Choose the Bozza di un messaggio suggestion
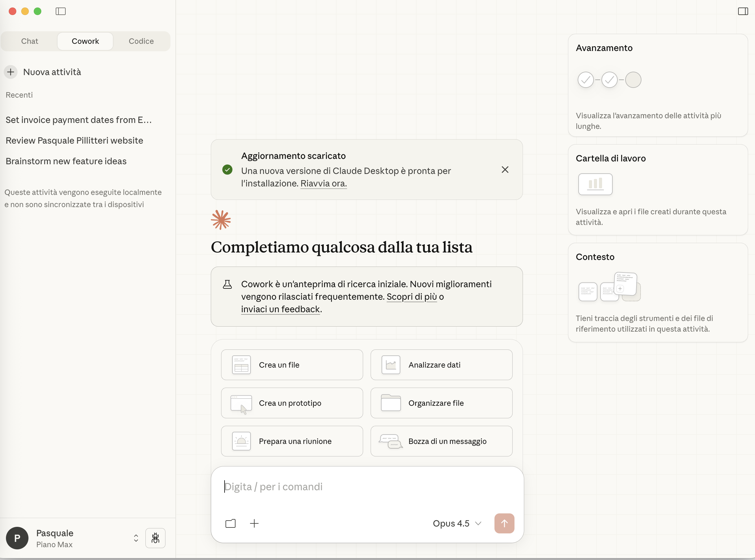Viewport: 755px width, 560px height. pos(442,441)
